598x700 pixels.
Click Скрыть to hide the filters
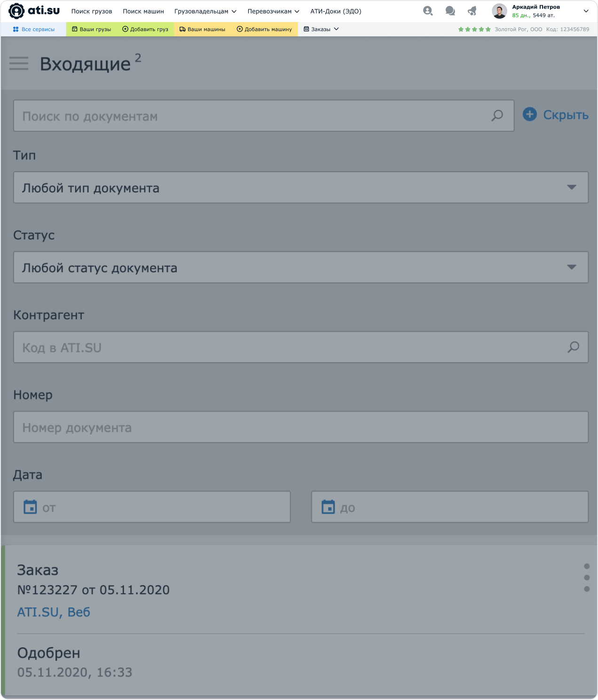(556, 115)
